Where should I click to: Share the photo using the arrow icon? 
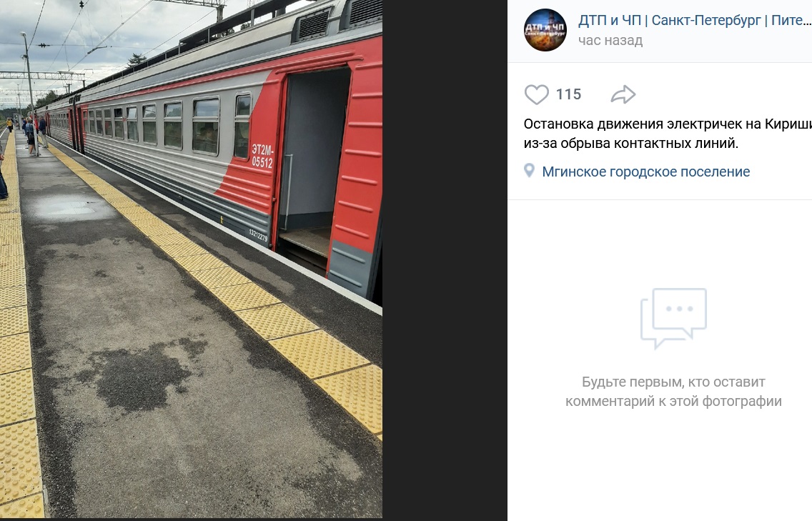click(x=623, y=94)
